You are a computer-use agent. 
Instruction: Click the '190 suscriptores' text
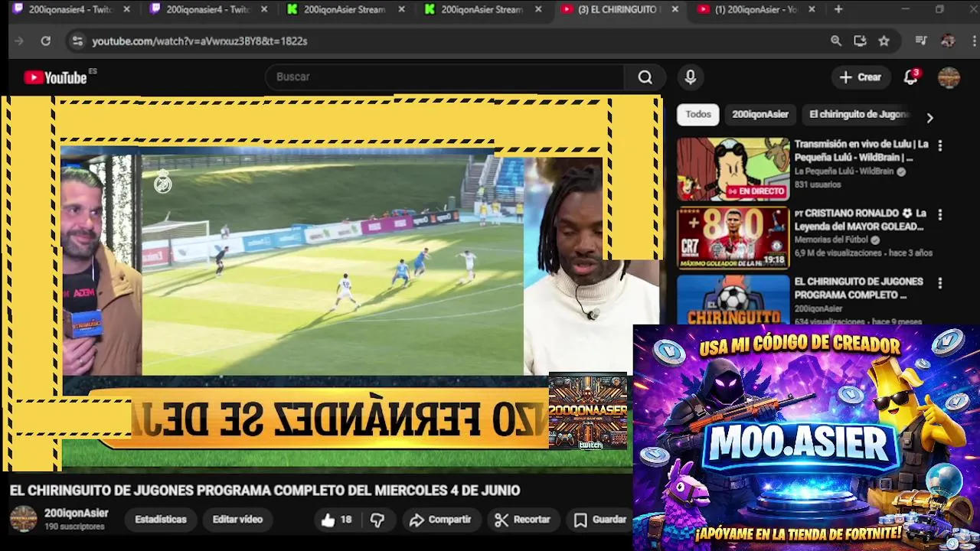point(74,527)
